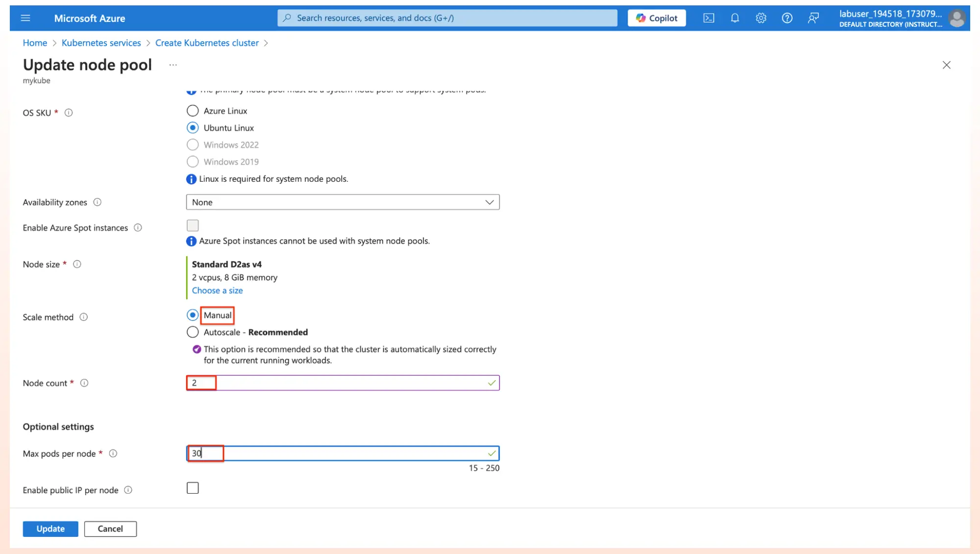
Task: Select the Windows 2022 radio option
Action: [193, 145]
